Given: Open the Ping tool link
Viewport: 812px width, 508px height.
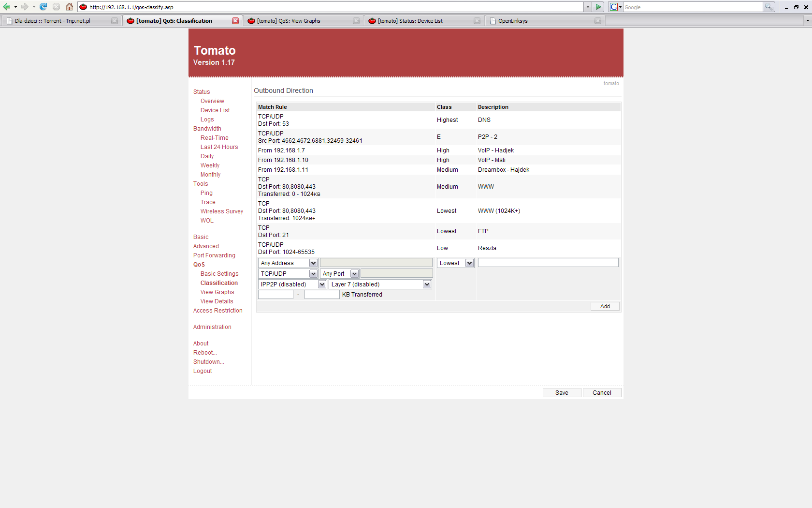Looking at the screenshot, I should pos(206,193).
